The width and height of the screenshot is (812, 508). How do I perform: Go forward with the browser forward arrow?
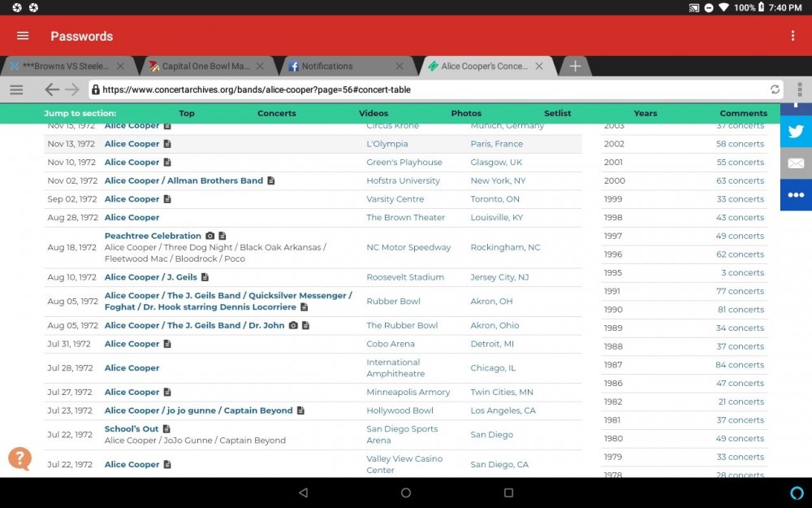click(x=72, y=89)
